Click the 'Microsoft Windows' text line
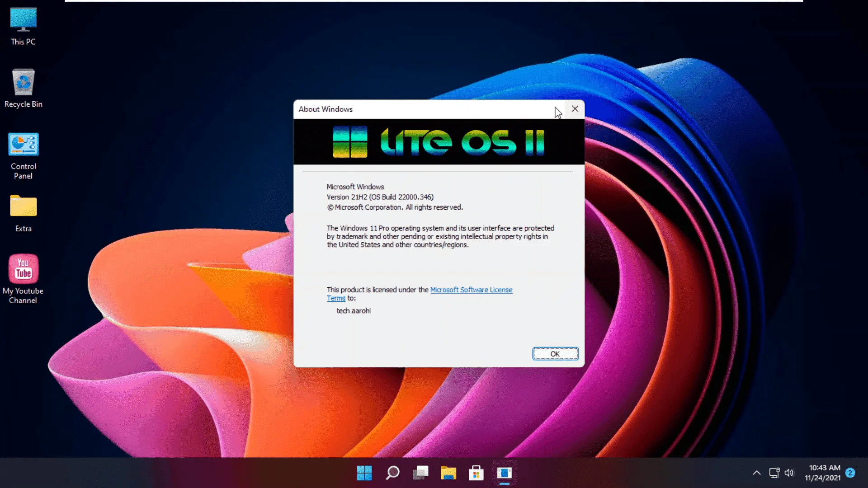The width and height of the screenshot is (868, 488). (x=355, y=187)
